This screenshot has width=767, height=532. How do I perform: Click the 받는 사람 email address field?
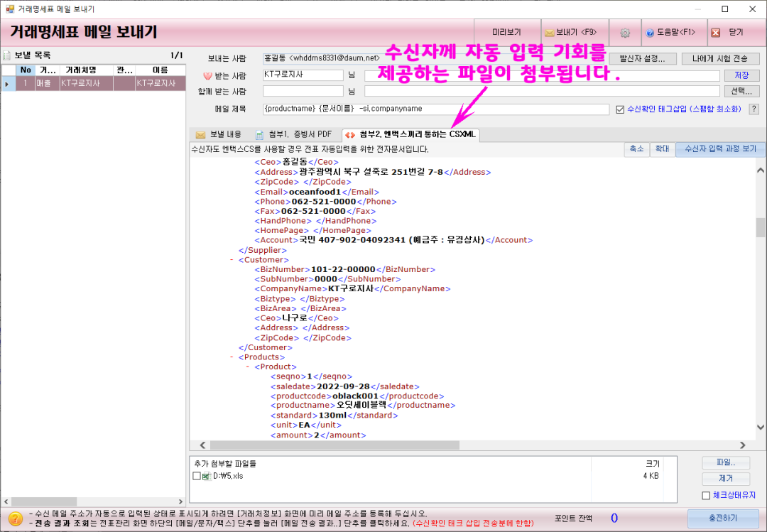542,75
